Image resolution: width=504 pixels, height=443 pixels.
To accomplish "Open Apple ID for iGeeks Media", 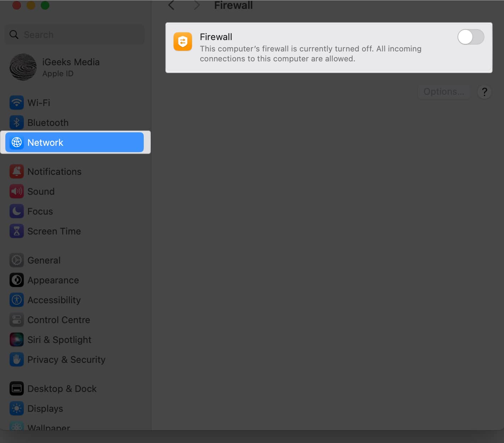I will [x=75, y=67].
